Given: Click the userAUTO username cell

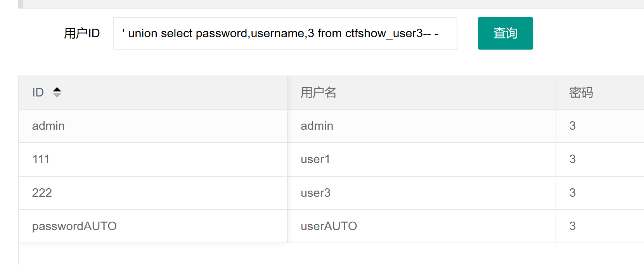Looking at the screenshot, I should tap(329, 226).
